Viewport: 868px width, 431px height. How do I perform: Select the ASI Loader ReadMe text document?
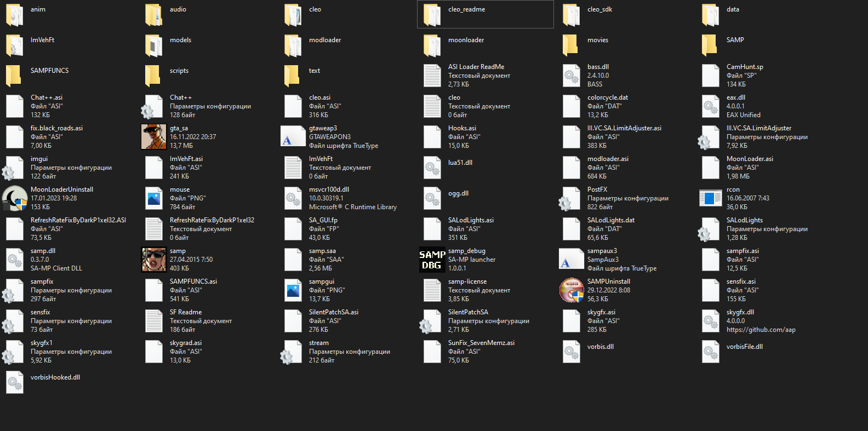pos(432,76)
